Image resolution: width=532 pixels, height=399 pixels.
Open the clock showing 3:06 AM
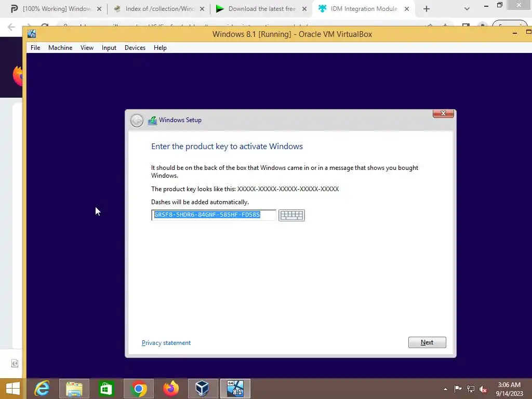click(x=509, y=389)
